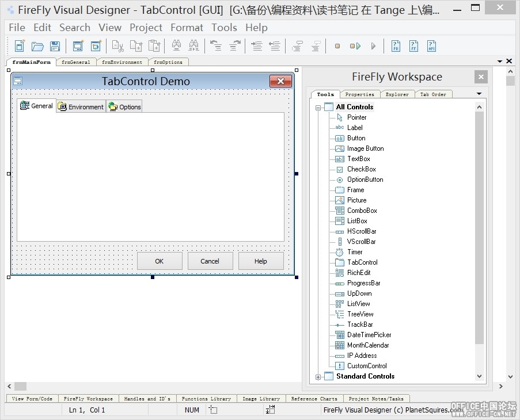Select the Options tab in the demo form
Viewport: 520px width, 420px height.
click(124, 106)
